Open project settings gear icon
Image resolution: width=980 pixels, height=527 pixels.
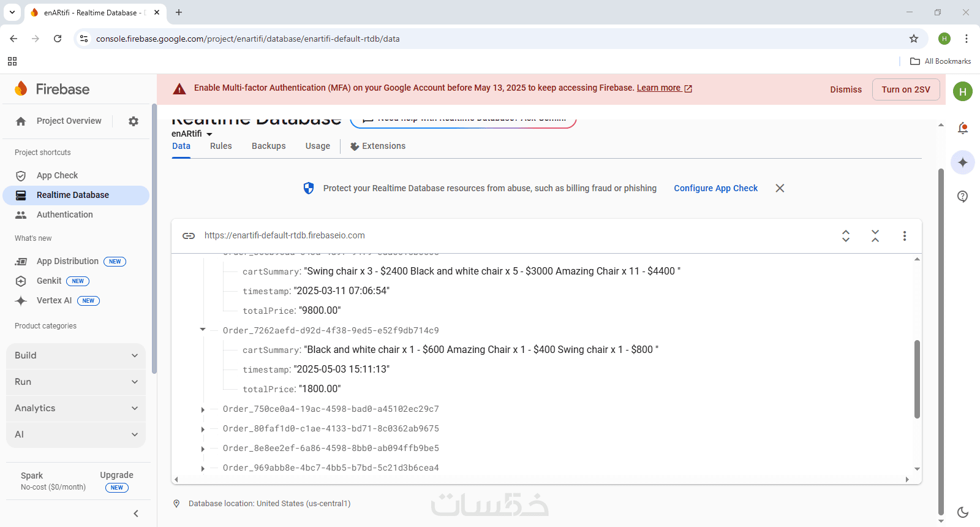(134, 121)
